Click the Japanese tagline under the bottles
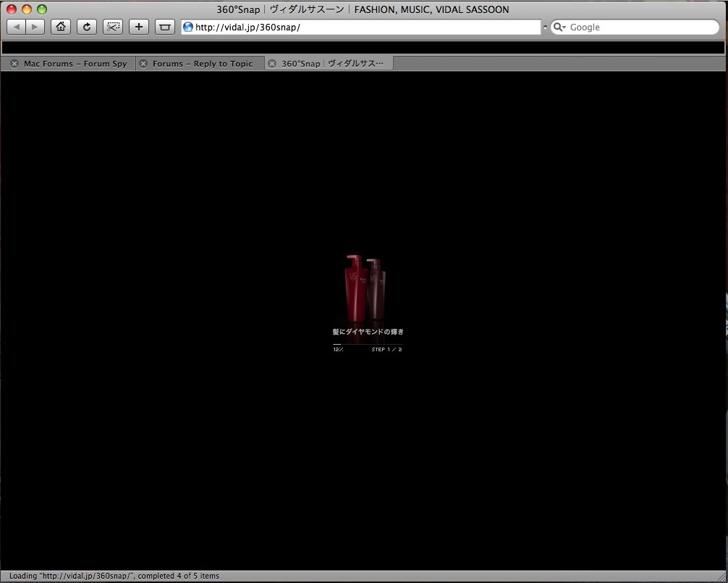 click(x=368, y=332)
